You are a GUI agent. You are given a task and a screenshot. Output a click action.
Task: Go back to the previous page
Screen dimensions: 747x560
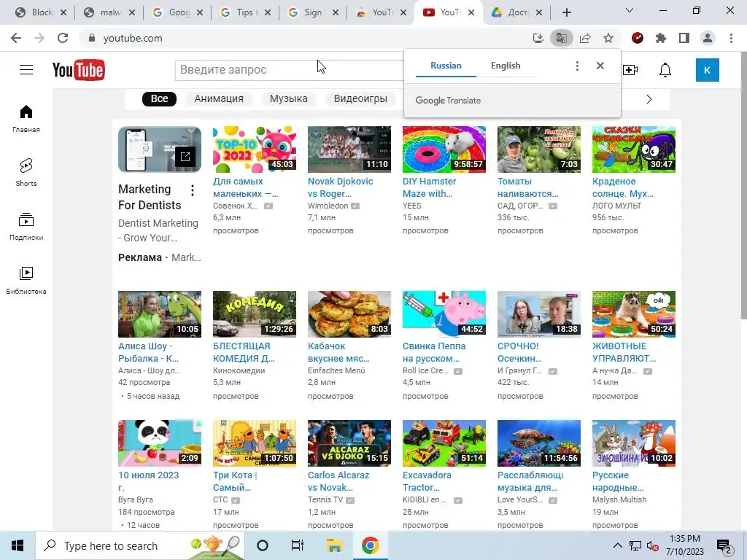point(16,38)
